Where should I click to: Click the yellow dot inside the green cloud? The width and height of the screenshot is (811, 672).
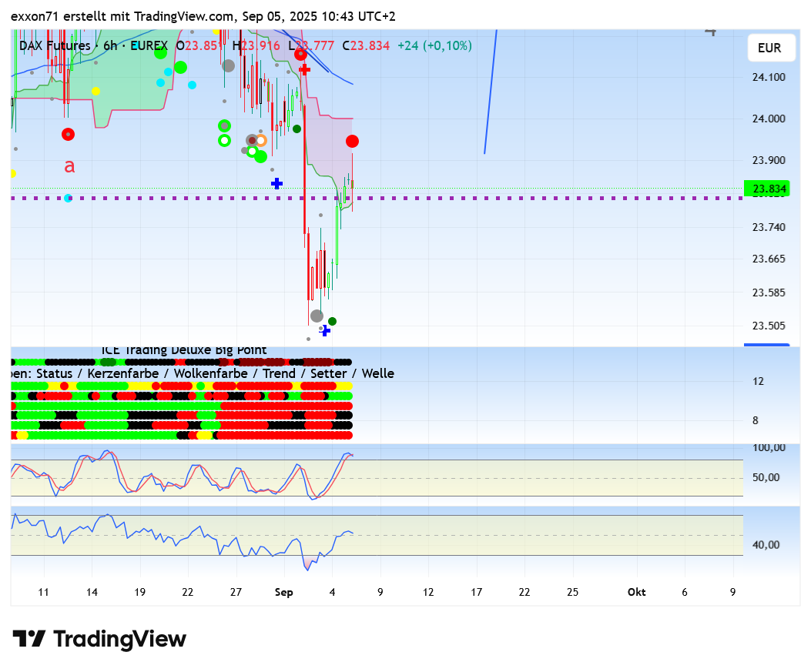[96, 91]
